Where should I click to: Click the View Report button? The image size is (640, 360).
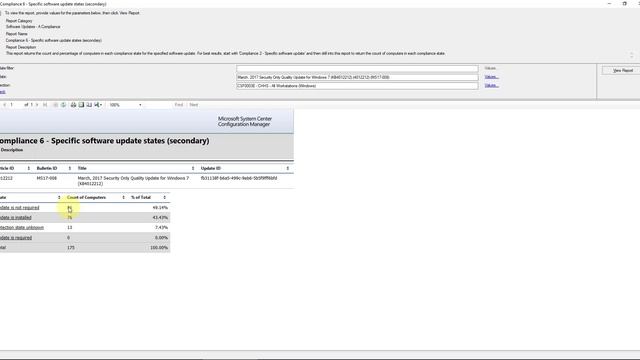[622, 71]
